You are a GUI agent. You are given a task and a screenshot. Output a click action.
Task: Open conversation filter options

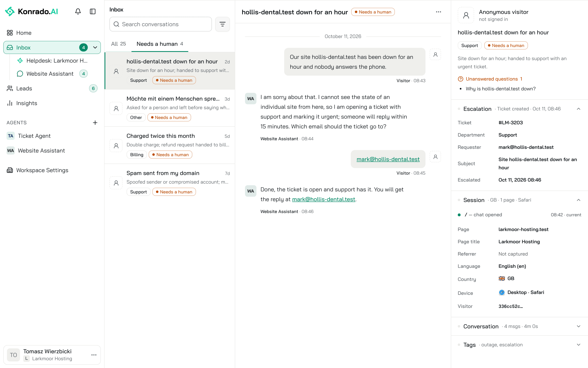[x=222, y=24]
